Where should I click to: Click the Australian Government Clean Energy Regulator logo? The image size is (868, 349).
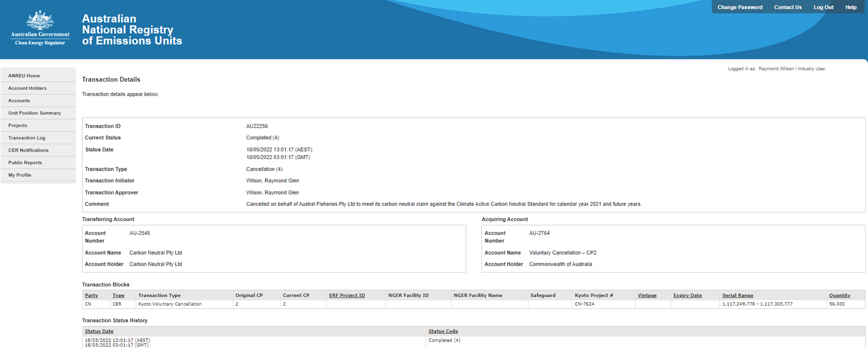pos(40,28)
